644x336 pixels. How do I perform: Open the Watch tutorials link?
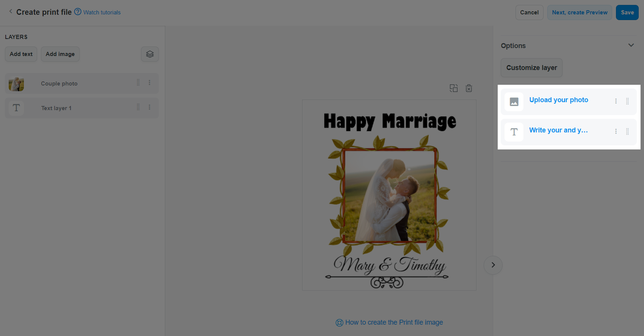click(x=102, y=12)
